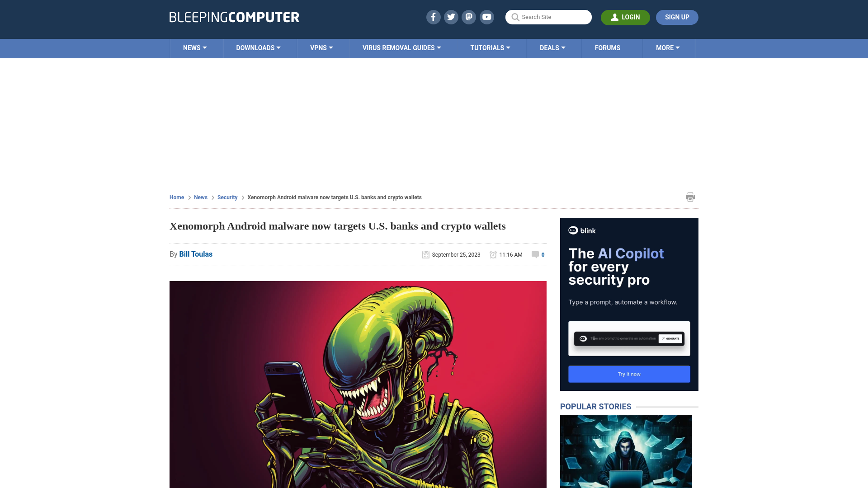Click author link Bill Toulas
This screenshot has width=868, height=488.
(x=196, y=254)
